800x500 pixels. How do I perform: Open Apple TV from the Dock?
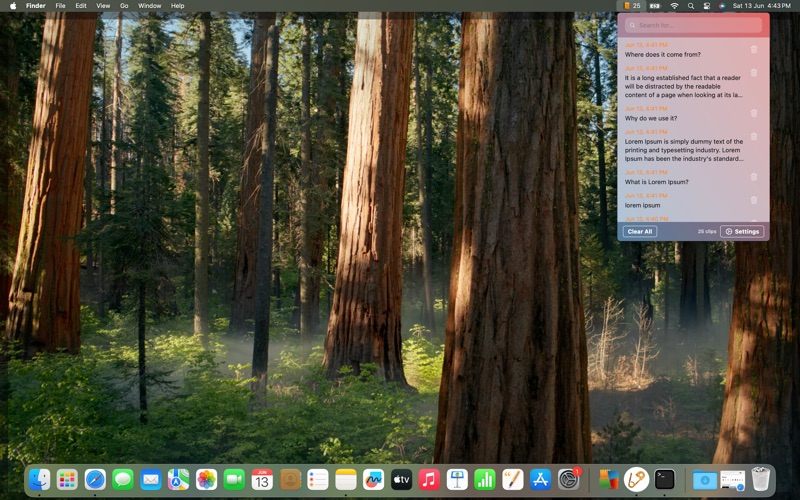tap(401, 480)
